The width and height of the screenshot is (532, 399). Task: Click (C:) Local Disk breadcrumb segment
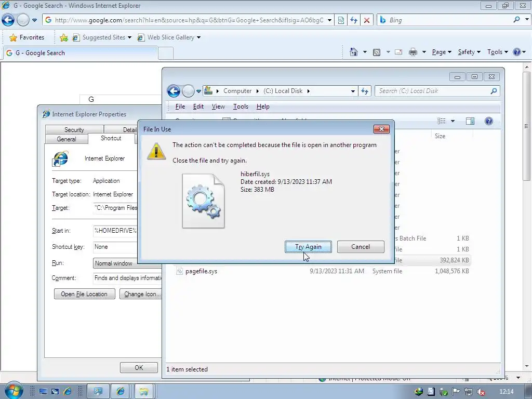[283, 91]
